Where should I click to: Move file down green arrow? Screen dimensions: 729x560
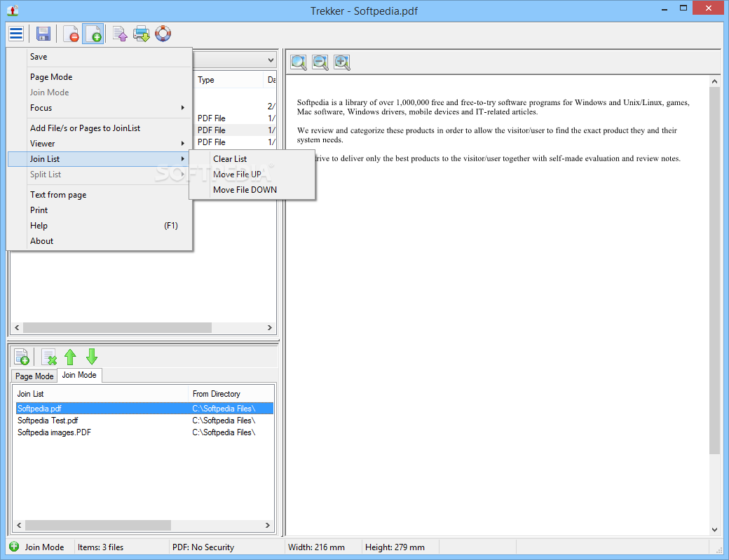92,357
